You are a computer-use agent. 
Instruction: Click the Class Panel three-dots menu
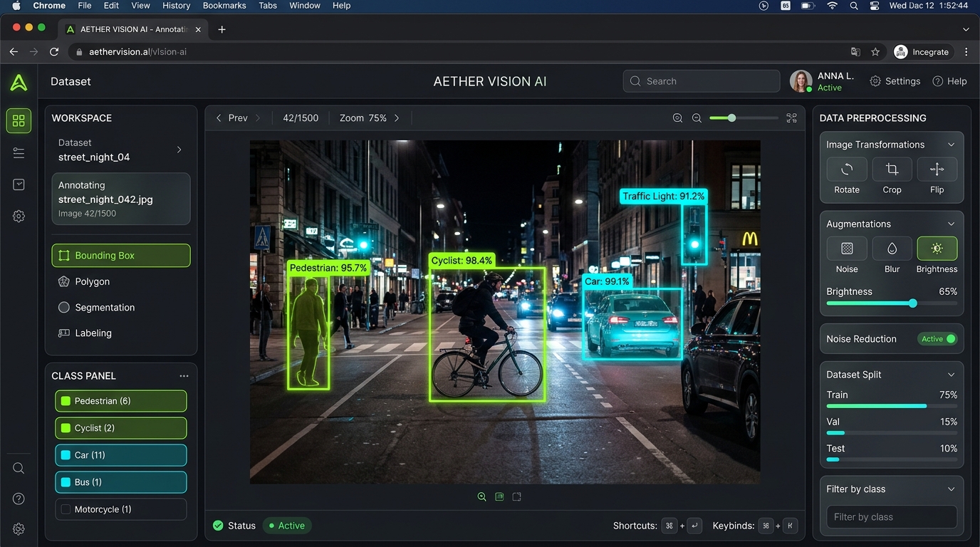coord(184,376)
